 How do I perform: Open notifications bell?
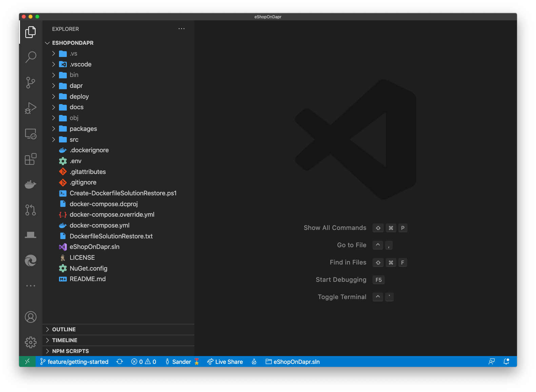click(507, 361)
